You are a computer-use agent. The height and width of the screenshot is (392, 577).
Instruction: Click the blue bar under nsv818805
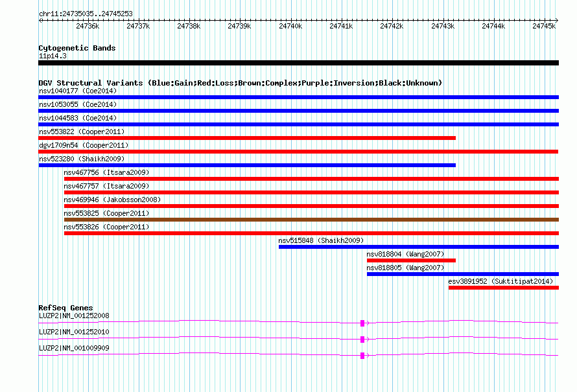[463, 274]
